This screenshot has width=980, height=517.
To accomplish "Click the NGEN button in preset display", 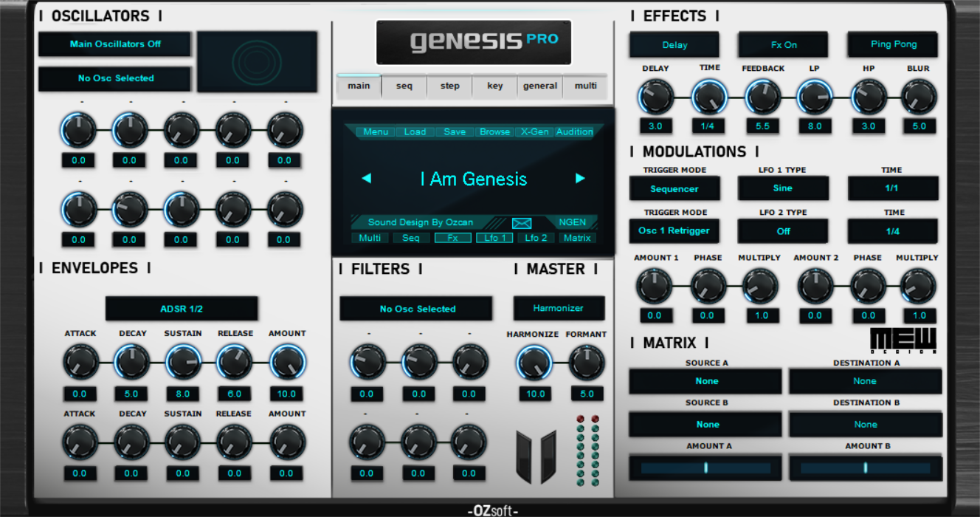I will click(x=573, y=222).
